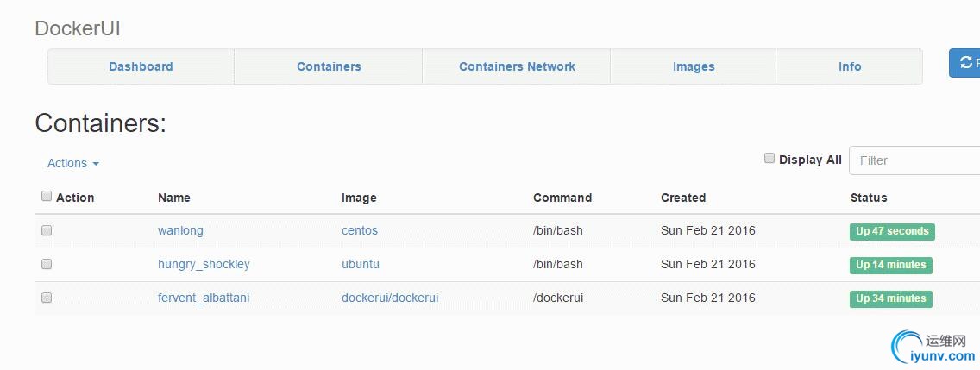Check the fervent_albattani row checkbox
Viewport: 980px width, 370px height.
(47, 298)
